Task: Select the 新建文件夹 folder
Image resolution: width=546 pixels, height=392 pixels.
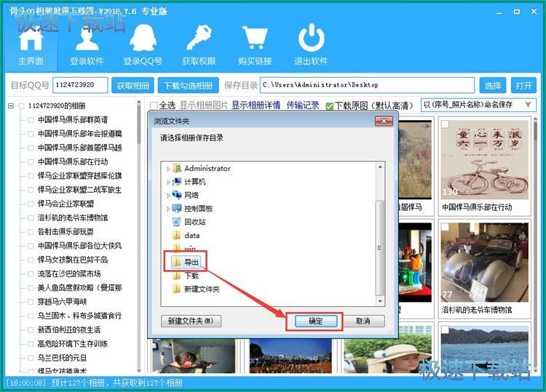Action: point(202,289)
